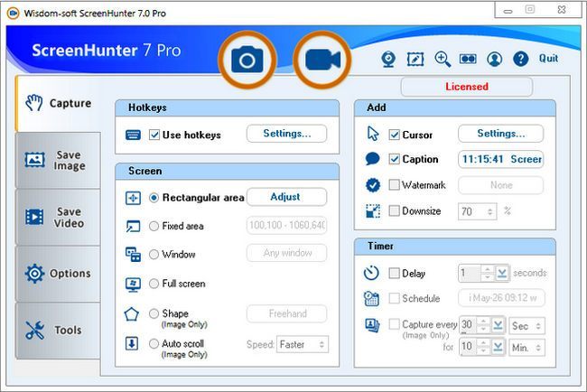Click the Capture every value stepper arrows
The image size is (587, 392).
point(483,325)
